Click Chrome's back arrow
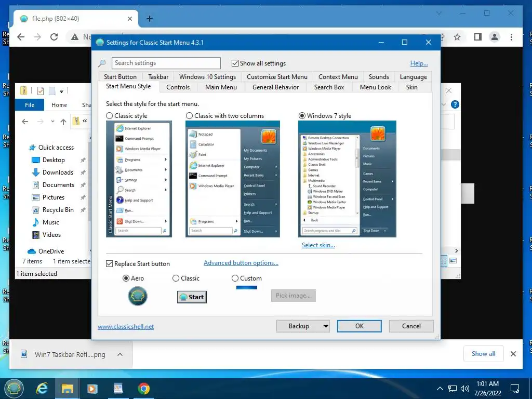Viewport: 532px width, 399px height. pos(21,37)
